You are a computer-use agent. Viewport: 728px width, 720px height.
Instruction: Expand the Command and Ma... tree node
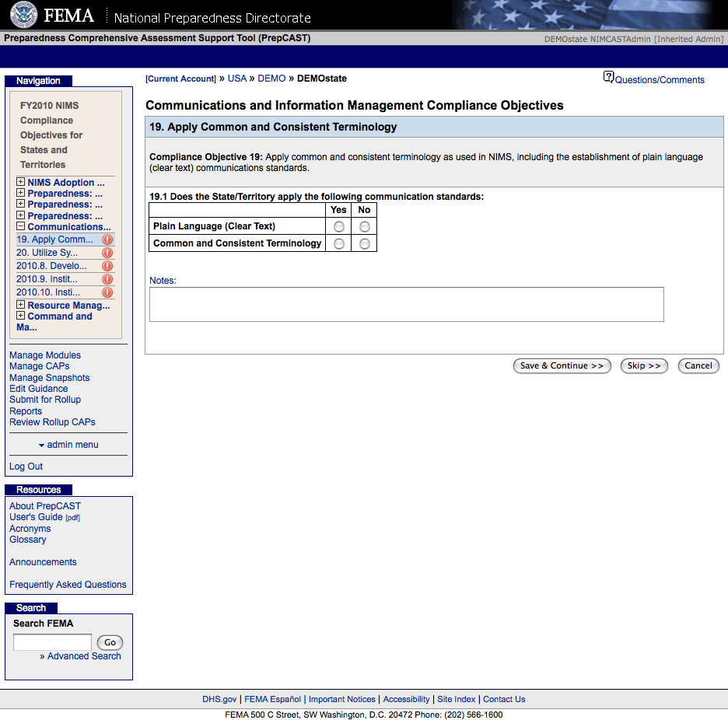[20, 316]
